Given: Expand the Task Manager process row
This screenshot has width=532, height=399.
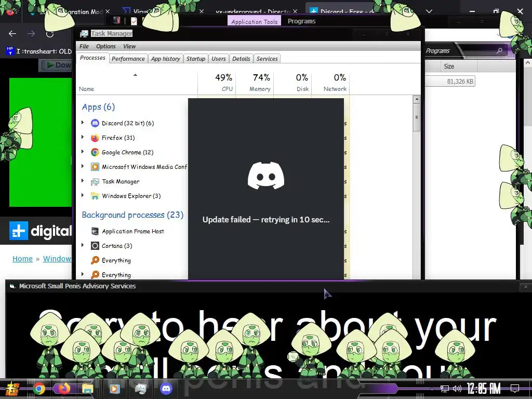Looking at the screenshot, I should (x=83, y=181).
